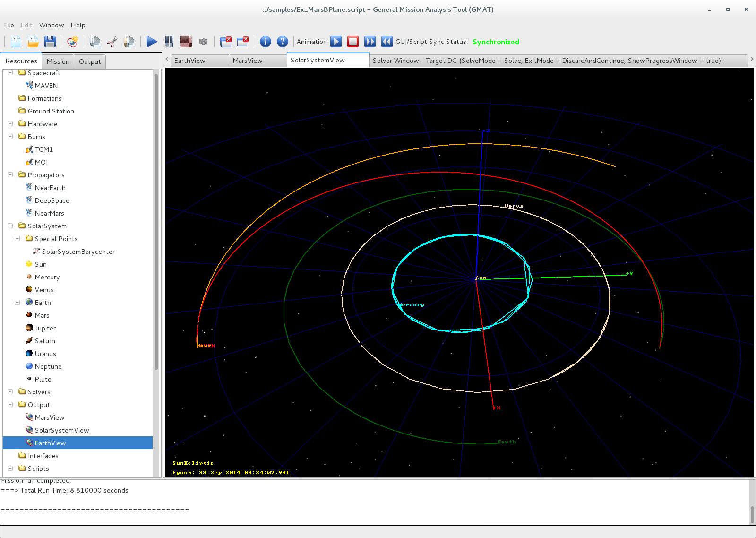This screenshot has height=538, width=756.
Task: Run the mission with blue play icon
Action: [152, 42]
